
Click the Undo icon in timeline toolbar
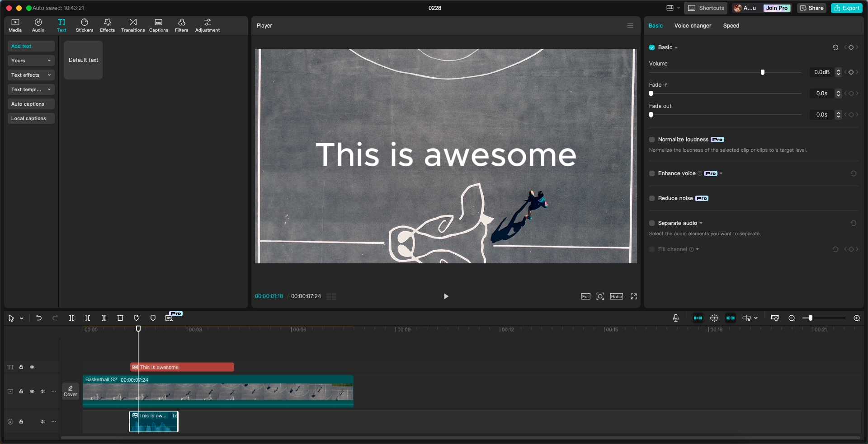pos(39,318)
